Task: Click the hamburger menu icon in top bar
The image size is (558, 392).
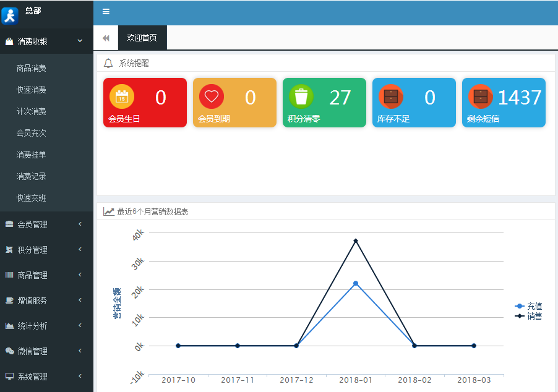Action: tap(106, 12)
